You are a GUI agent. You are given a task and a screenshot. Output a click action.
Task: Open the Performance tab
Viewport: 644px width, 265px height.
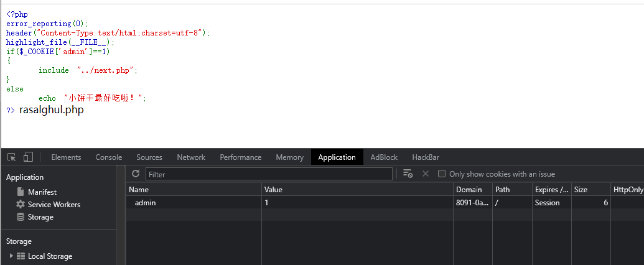pos(240,157)
